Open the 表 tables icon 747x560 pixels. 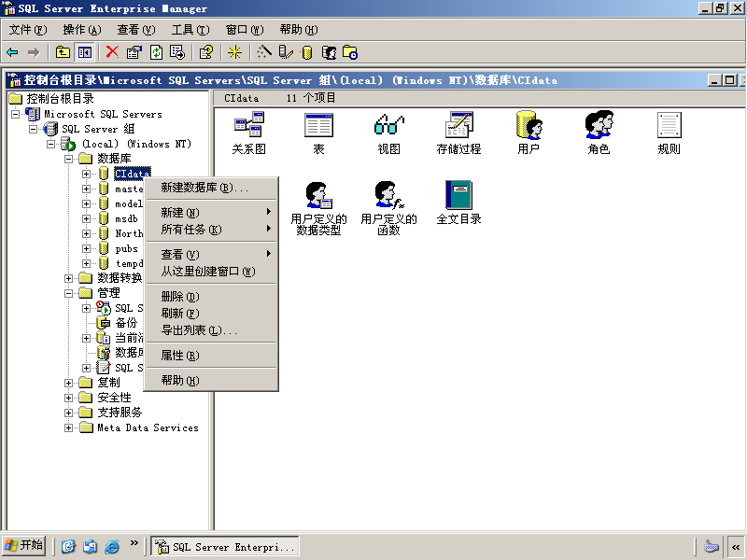click(318, 133)
